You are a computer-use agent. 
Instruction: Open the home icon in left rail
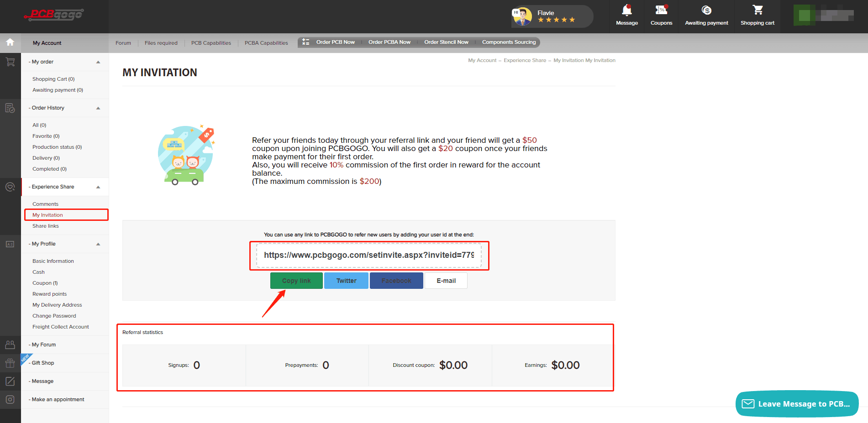tap(10, 42)
